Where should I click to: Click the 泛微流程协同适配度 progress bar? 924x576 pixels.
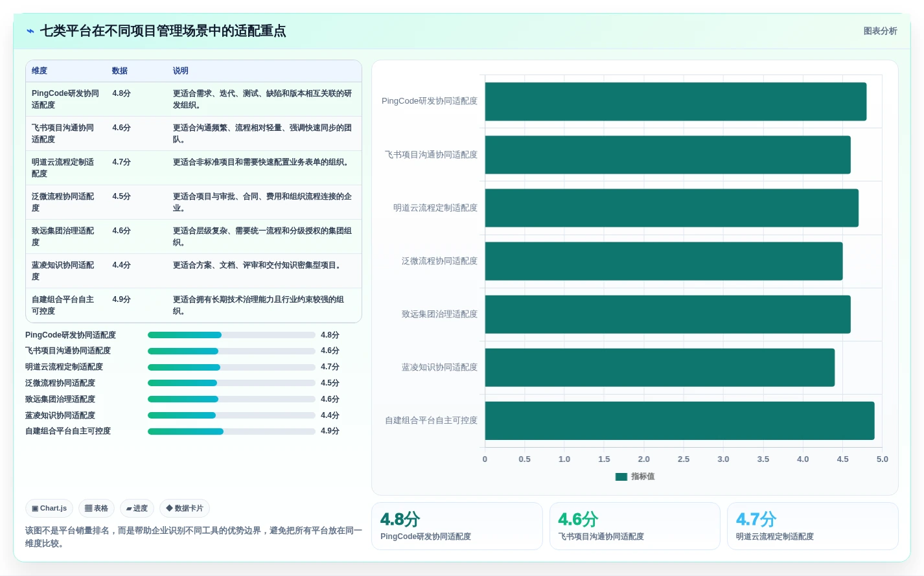231,383
